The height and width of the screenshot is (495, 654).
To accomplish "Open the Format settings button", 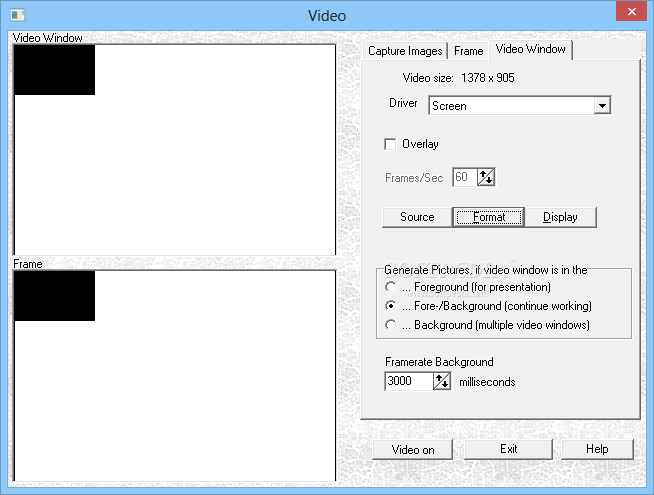I will (x=489, y=217).
